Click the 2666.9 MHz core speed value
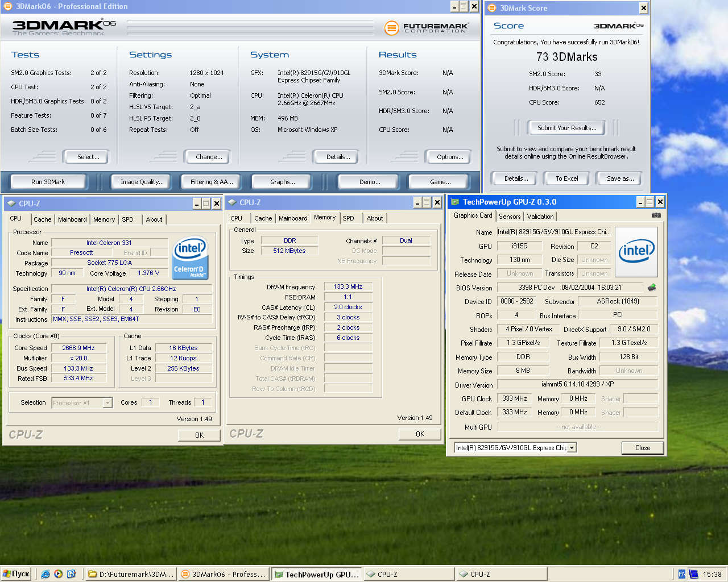Screen dimensions: 728x582 [x=78, y=348]
